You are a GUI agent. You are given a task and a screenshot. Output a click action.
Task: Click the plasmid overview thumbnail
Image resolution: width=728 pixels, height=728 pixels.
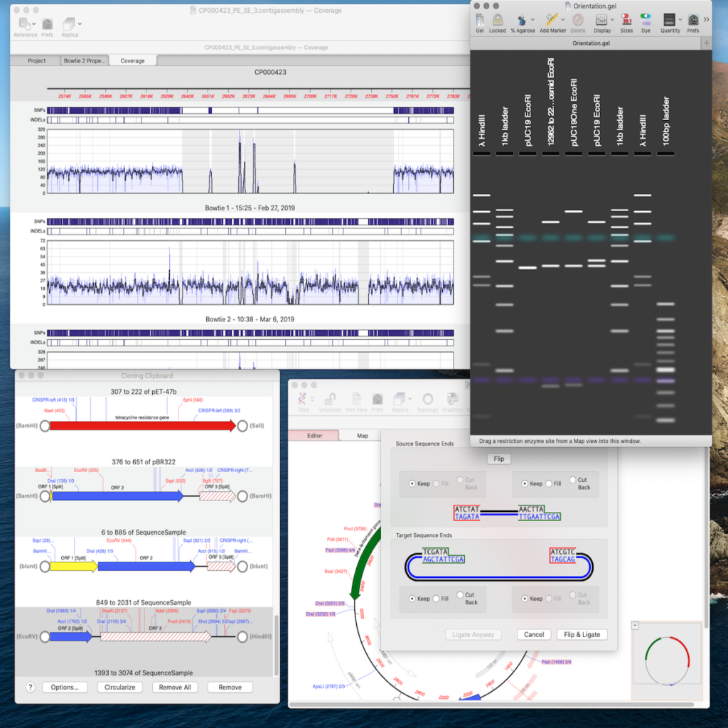pyautogui.click(x=668, y=660)
